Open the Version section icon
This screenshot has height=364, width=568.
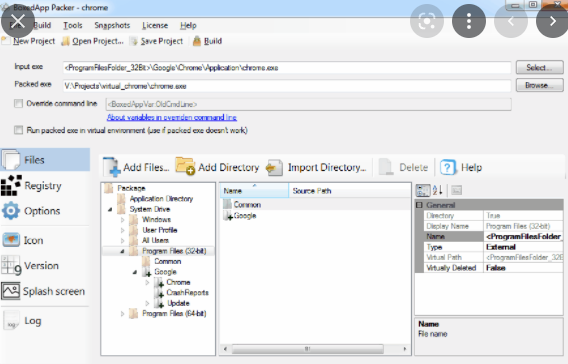pos(11,265)
